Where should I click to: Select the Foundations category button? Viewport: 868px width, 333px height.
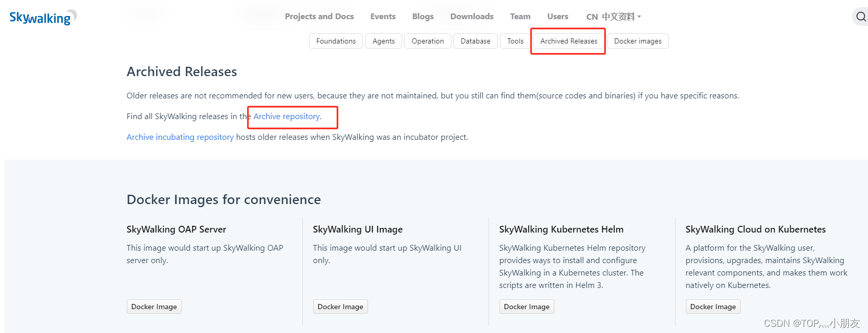pos(336,41)
